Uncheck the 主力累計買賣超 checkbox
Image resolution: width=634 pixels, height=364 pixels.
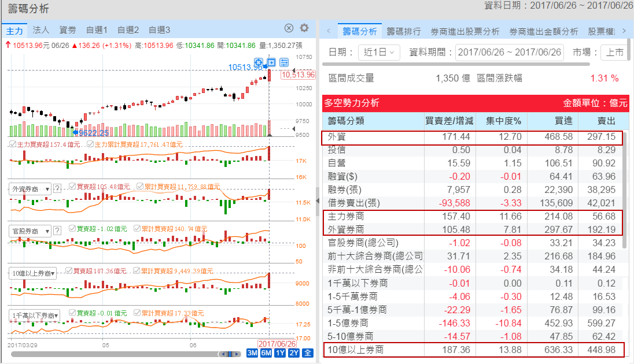click(90, 144)
